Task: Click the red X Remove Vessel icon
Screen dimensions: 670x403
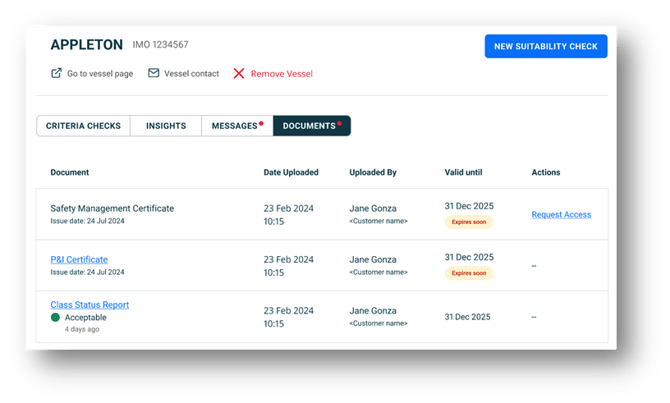Action: (x=238, y=74)
